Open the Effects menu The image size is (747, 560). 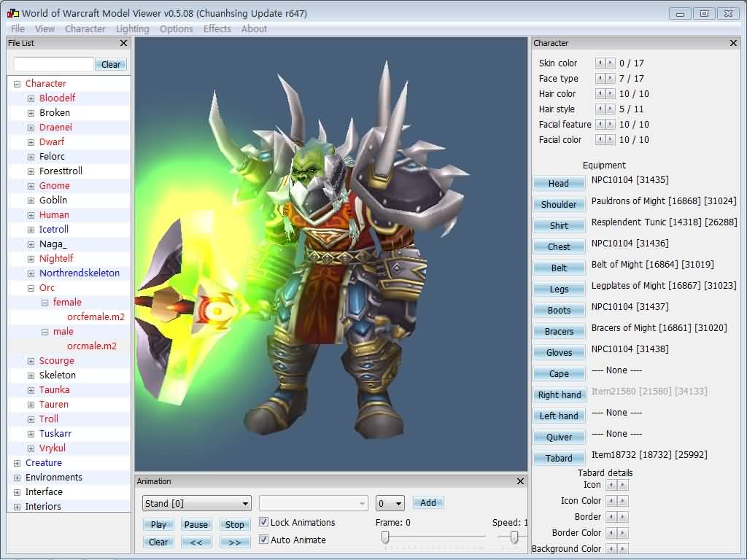tap(217, 29)
